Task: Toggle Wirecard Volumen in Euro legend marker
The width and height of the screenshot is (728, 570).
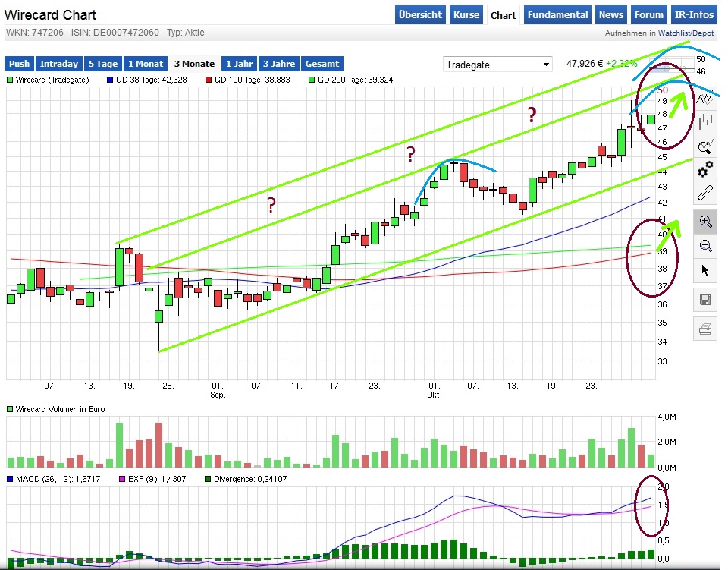Action: (x=10, y=409)
